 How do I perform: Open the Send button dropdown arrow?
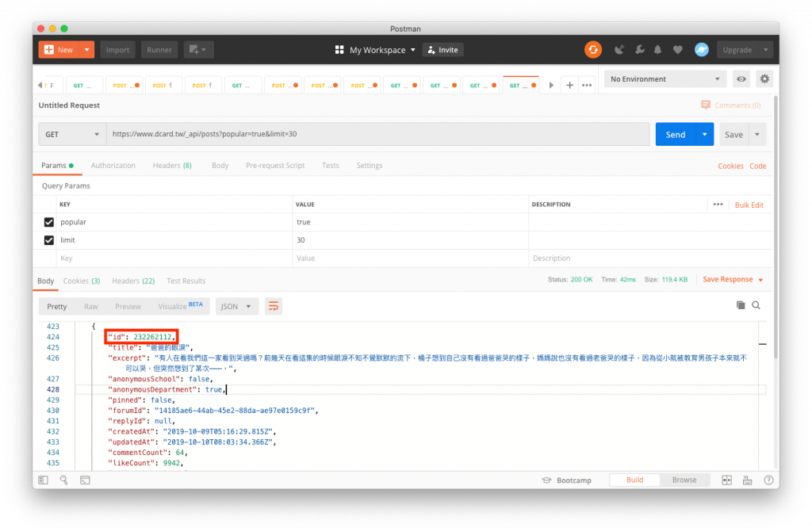tap(705, 134)
